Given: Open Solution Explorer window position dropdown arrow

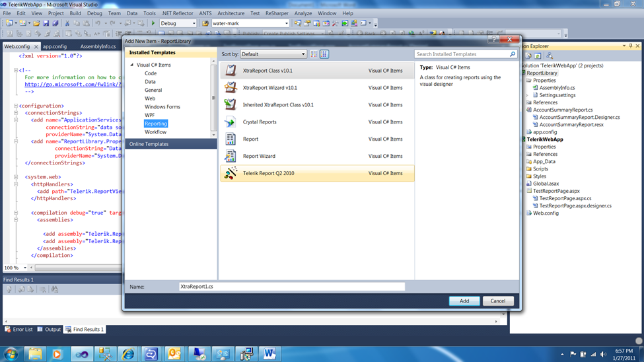Looking at the screenshot, I should coord(624,46).
